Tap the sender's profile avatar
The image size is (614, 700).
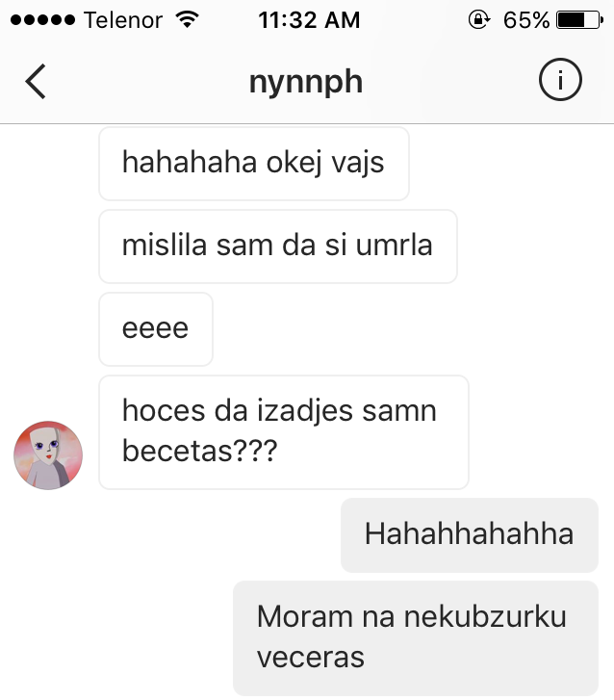coord(48,454)
